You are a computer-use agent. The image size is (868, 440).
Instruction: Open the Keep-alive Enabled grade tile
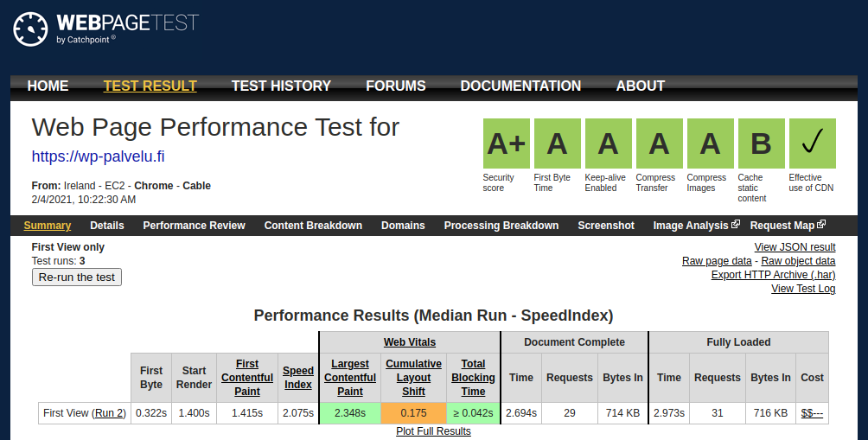click(x=609, y=143)
